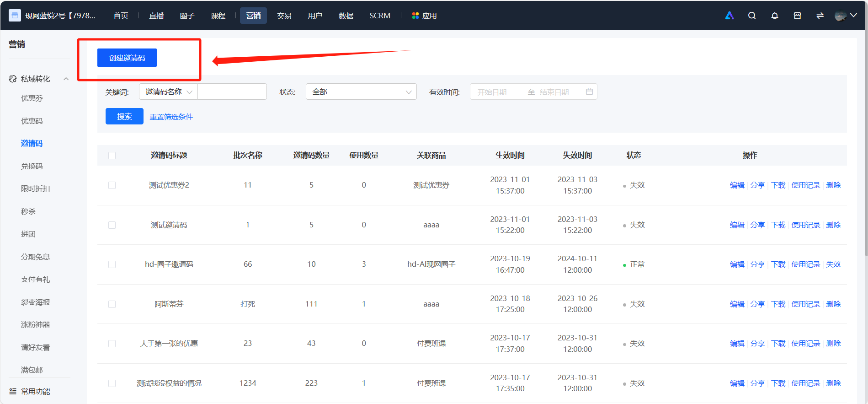The width and height of the screenshot is (868, 404).
Task: Open SCRM in top navigation
Action: (x=380, y=16)
